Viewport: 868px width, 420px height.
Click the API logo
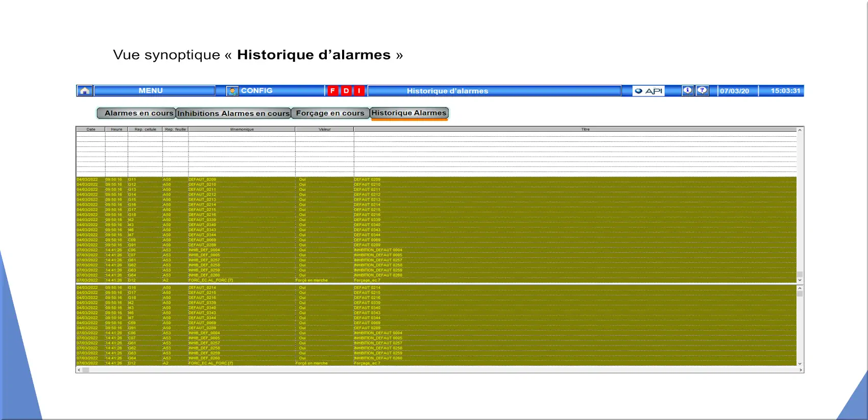(x=648, y=91)
